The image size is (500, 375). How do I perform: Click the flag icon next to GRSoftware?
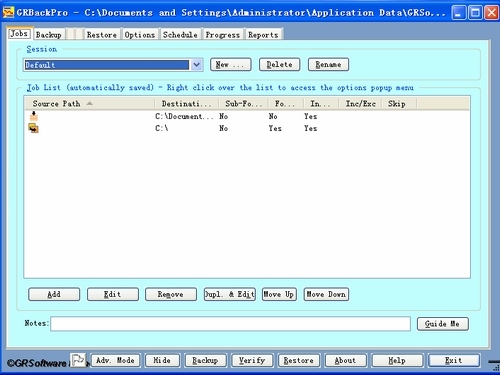78,360
